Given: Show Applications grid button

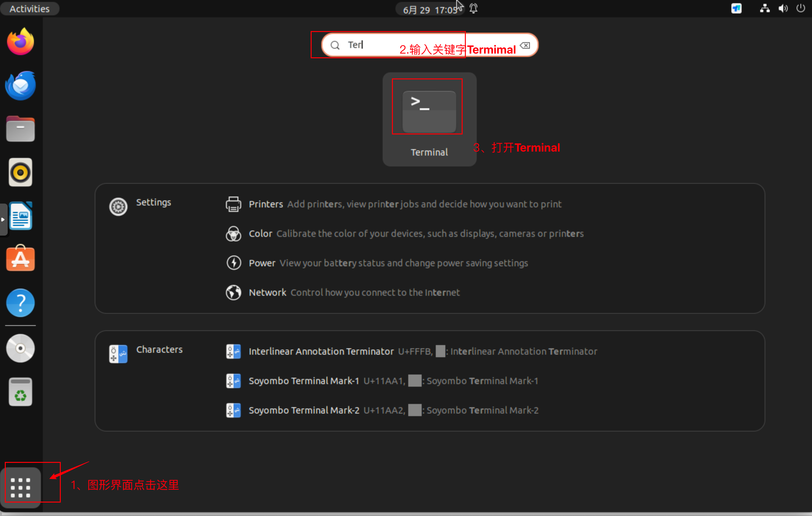Looking at the screenshot, I should click(20, 487).
